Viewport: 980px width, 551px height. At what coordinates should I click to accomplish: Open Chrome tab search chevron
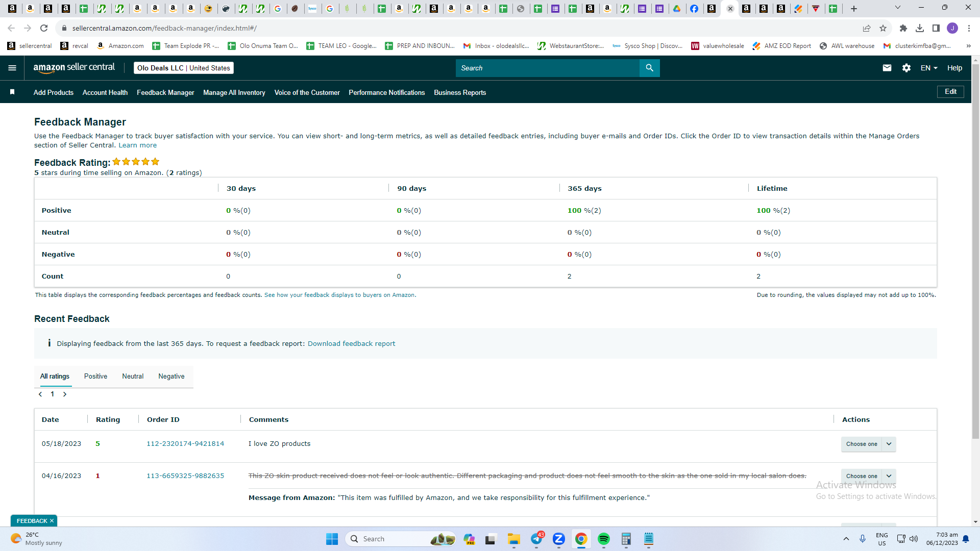898,8
